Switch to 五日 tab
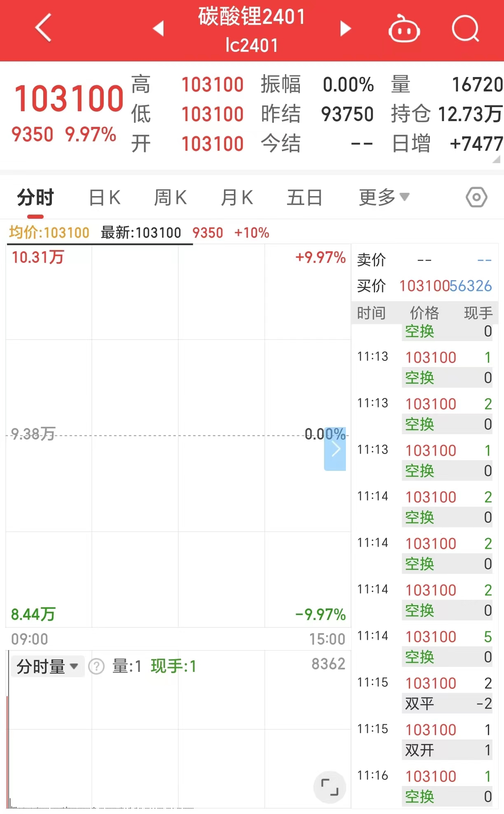The width and height of the screenshot is (504, 814). coord(304,197)
